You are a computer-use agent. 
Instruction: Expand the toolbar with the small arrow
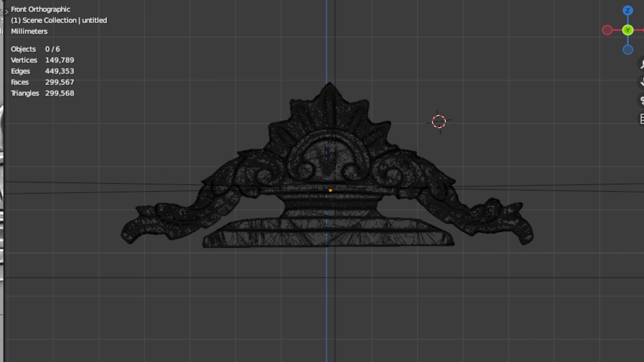click(x=6, y=12)
